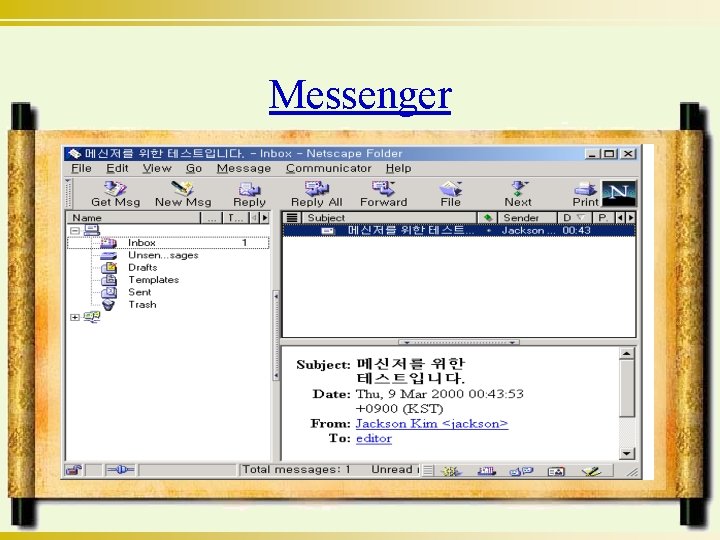Click the Reply All toolbar icon

tap(316, 194)
